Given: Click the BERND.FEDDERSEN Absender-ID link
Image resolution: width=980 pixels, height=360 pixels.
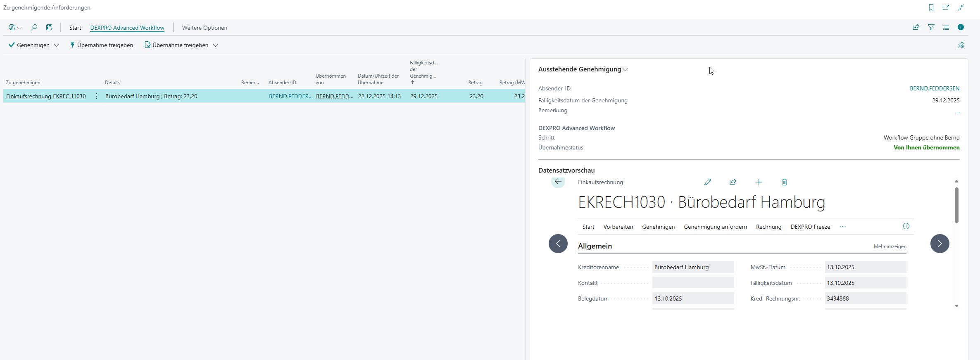Looking at the screenshot, I should point(935,88).
